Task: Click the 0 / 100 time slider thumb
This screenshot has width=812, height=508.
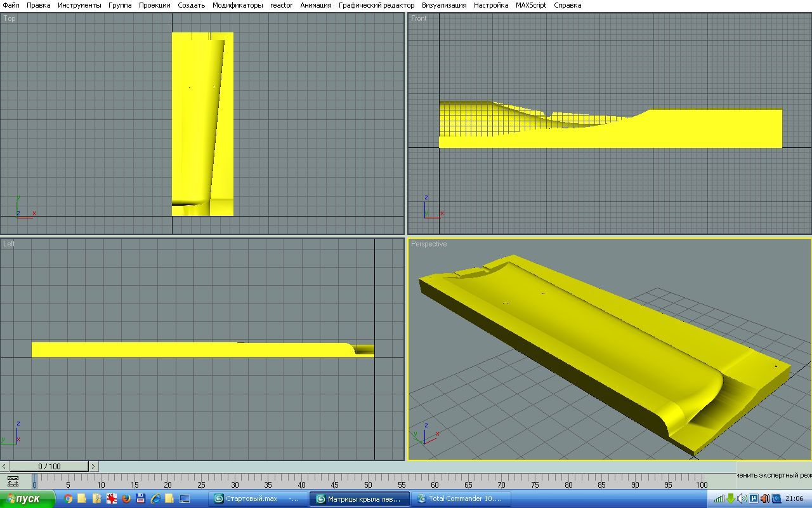Action: click(x=49, y=466)
